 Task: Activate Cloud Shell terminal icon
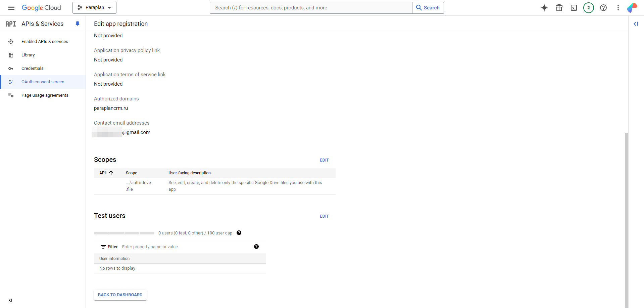(574, 8)
